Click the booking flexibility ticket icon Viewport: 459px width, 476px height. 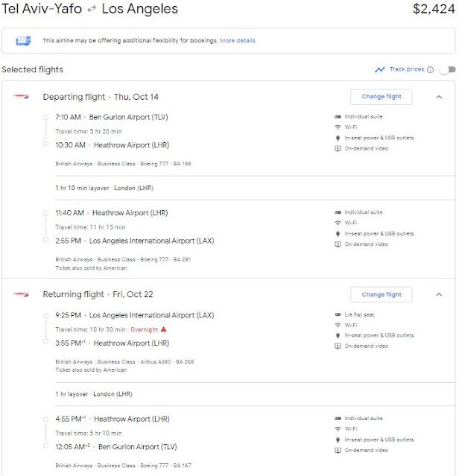pyautogui.click(x=23, y=40)
